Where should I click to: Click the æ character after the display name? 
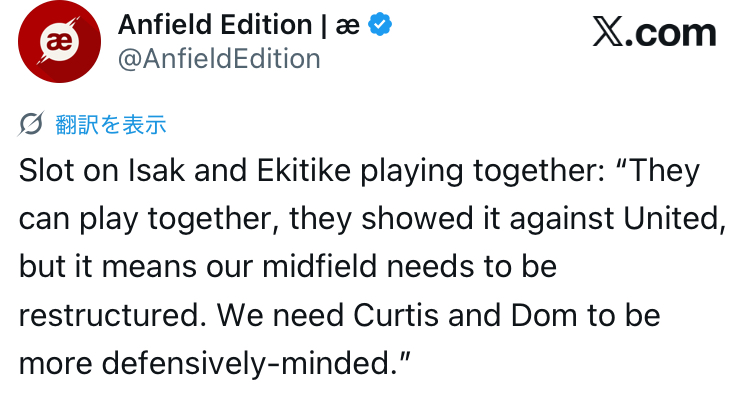(348, 25)
